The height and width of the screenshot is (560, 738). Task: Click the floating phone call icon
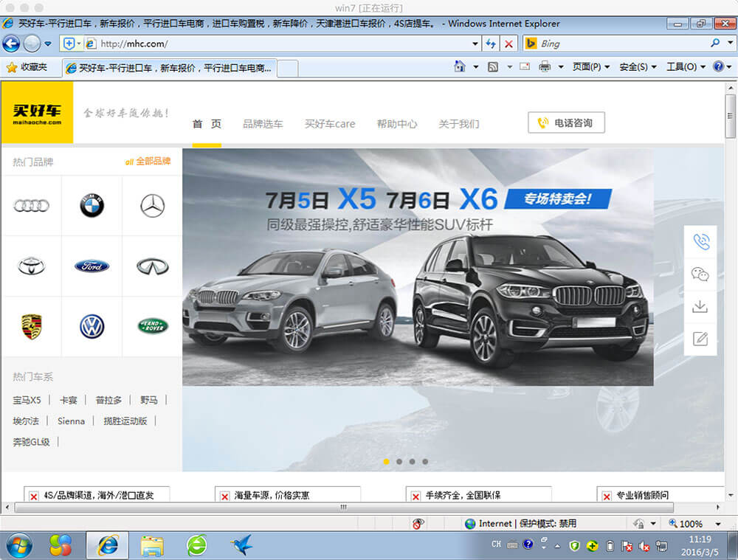(700, 241)
